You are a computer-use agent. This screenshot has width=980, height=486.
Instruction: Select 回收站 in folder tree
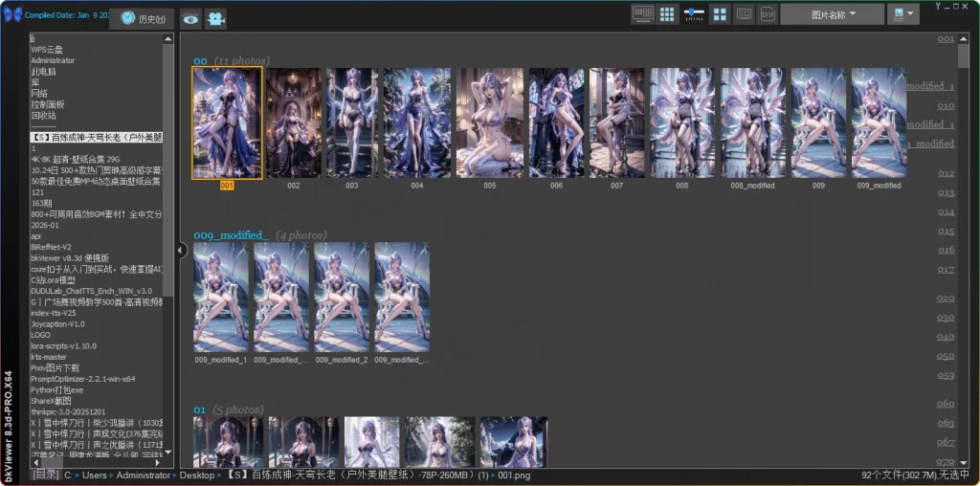point(43,116)
